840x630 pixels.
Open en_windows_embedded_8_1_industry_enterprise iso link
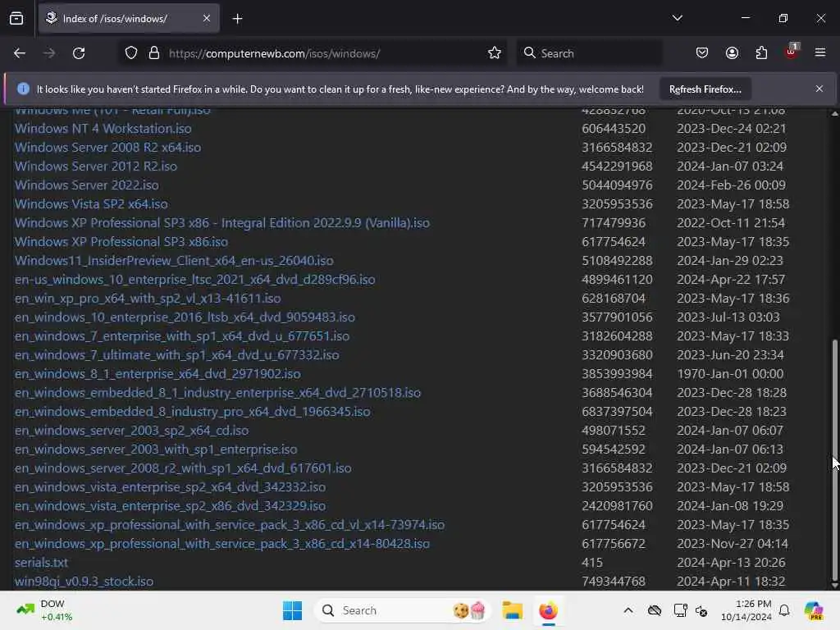pos(217,393)
